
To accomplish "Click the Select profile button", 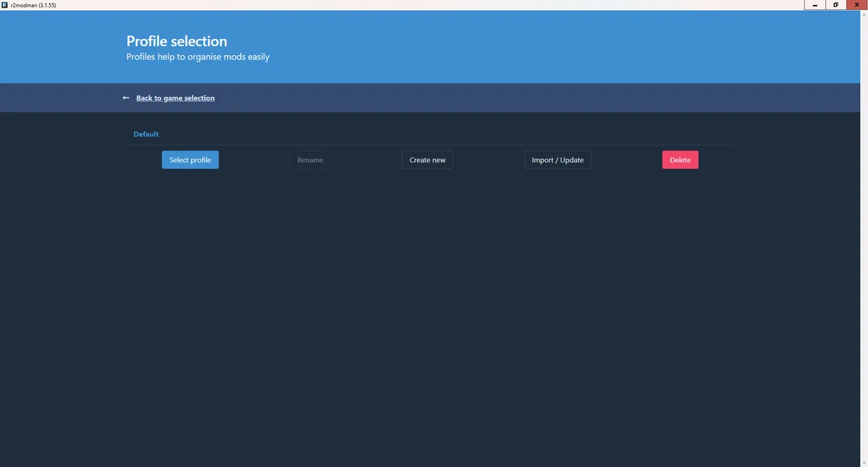I will (190, 159).
